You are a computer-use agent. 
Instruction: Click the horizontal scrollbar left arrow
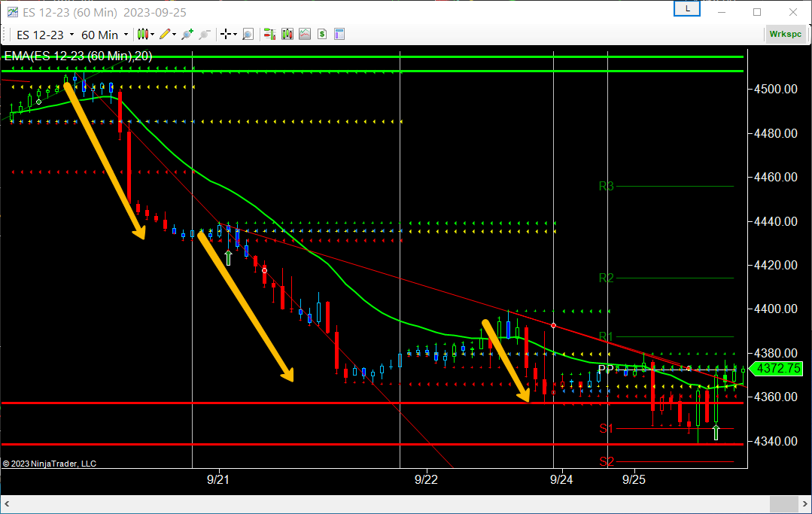pyautogui.click(x=7, y=503)
